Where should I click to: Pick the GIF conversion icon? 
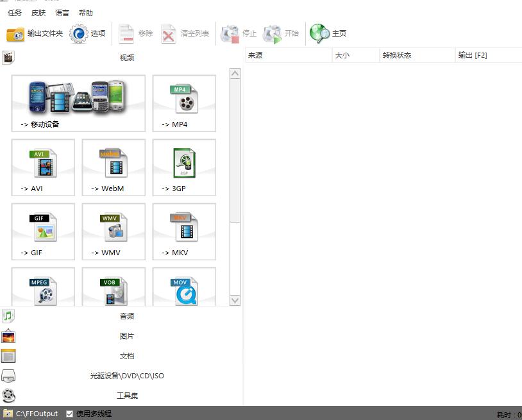click(43, 231)
